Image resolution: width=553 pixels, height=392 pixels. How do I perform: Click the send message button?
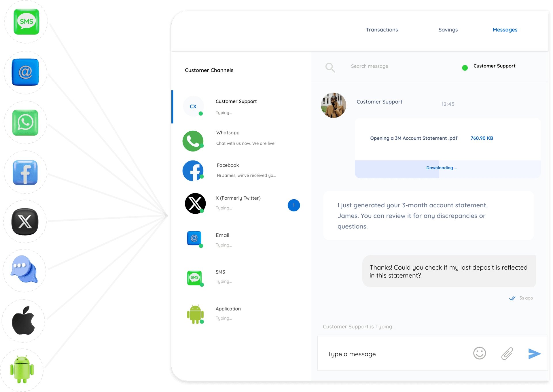pos(533,353)
